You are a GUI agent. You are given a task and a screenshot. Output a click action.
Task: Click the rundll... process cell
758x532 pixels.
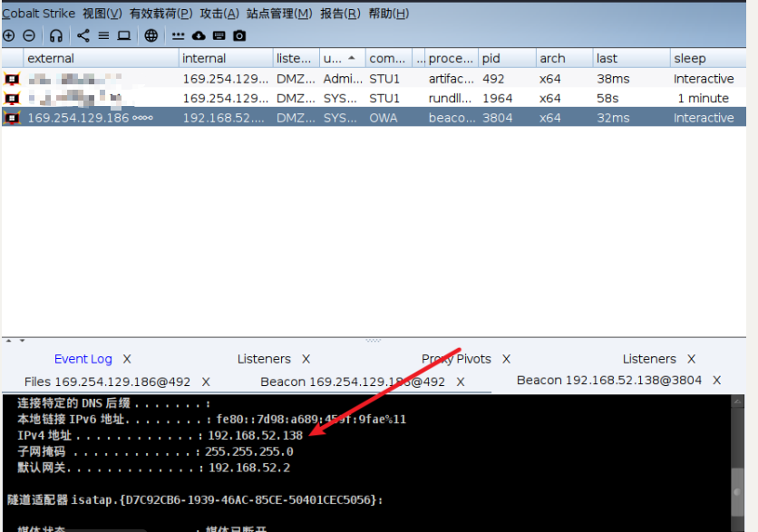[x=452, y=98]
